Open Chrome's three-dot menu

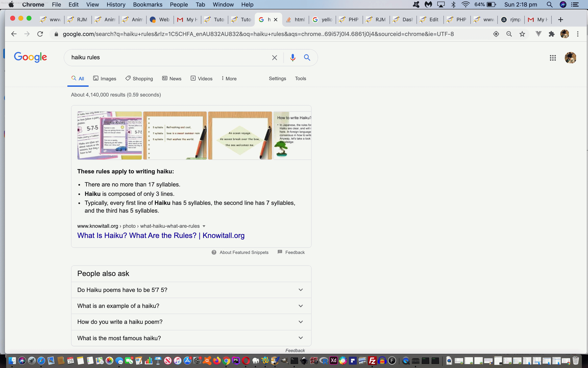click(578, 34)
